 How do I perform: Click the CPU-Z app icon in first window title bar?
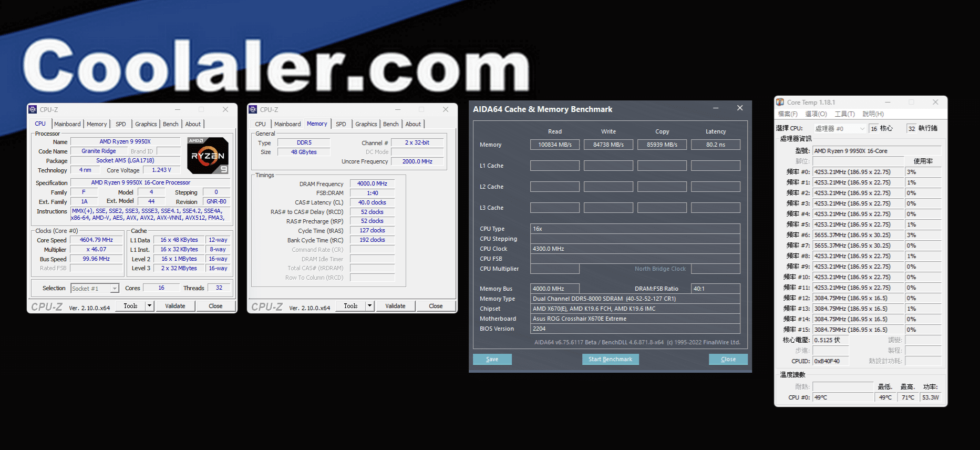click(33, 109)
